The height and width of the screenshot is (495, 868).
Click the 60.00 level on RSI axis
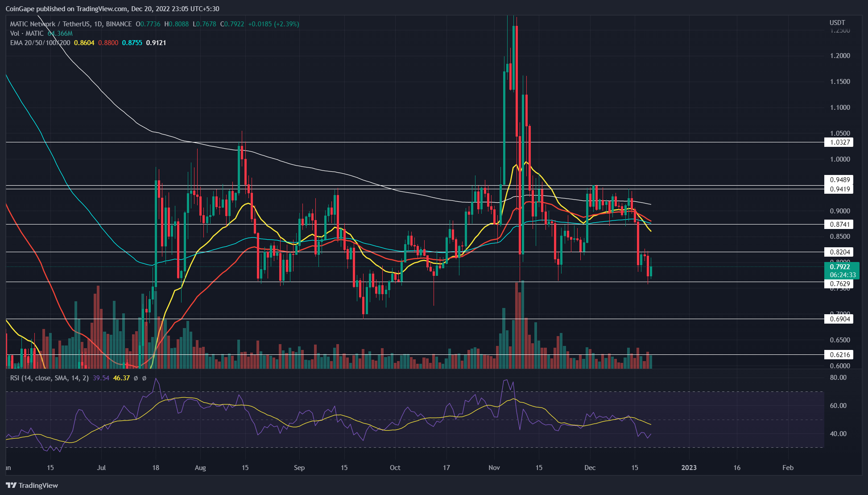[x=838, y=406]
